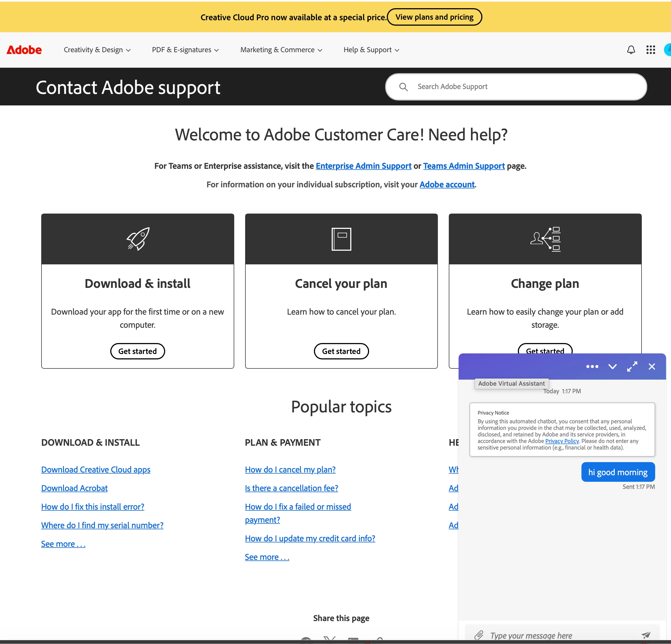
Task: Open Enterprise Admin Support link
Action: click(x=363, y=166)
